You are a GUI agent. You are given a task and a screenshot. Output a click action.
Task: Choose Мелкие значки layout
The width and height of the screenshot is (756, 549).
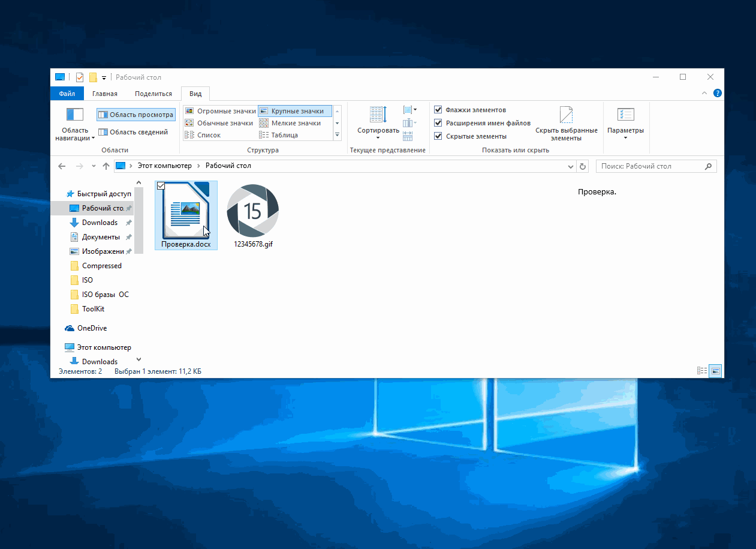coord(291,123)
